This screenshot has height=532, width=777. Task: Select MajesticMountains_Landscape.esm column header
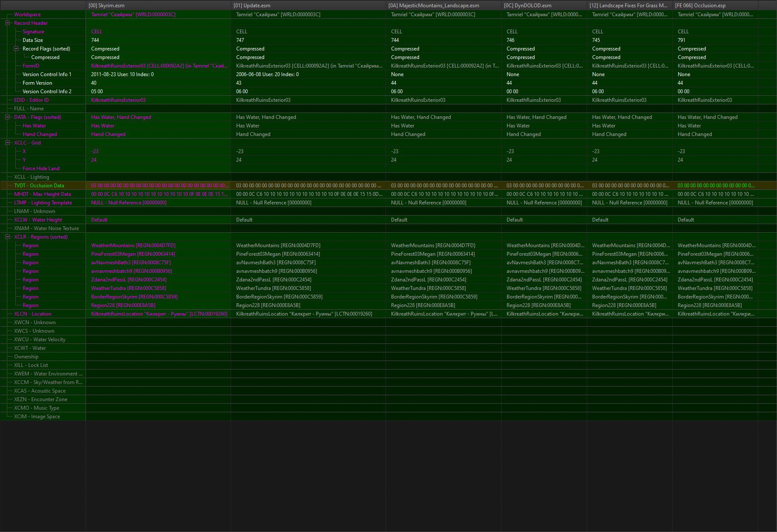point(443,5)
